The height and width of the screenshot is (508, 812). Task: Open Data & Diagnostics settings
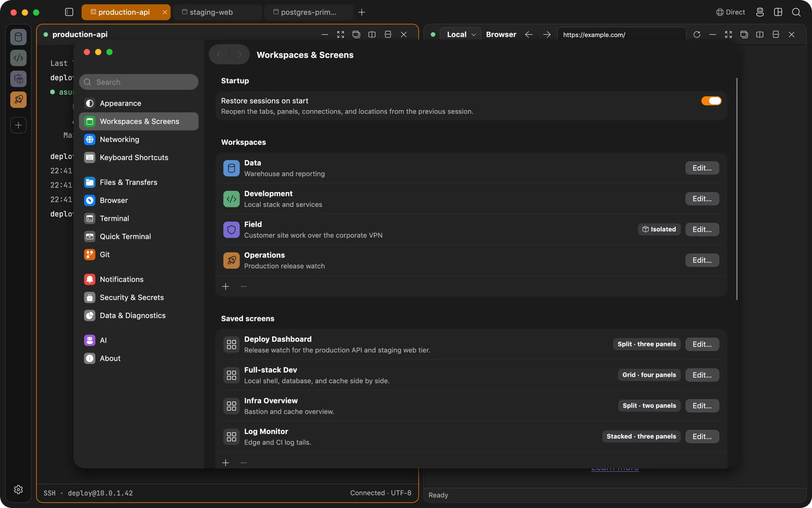pyautogui.click(x=139, y=315)
